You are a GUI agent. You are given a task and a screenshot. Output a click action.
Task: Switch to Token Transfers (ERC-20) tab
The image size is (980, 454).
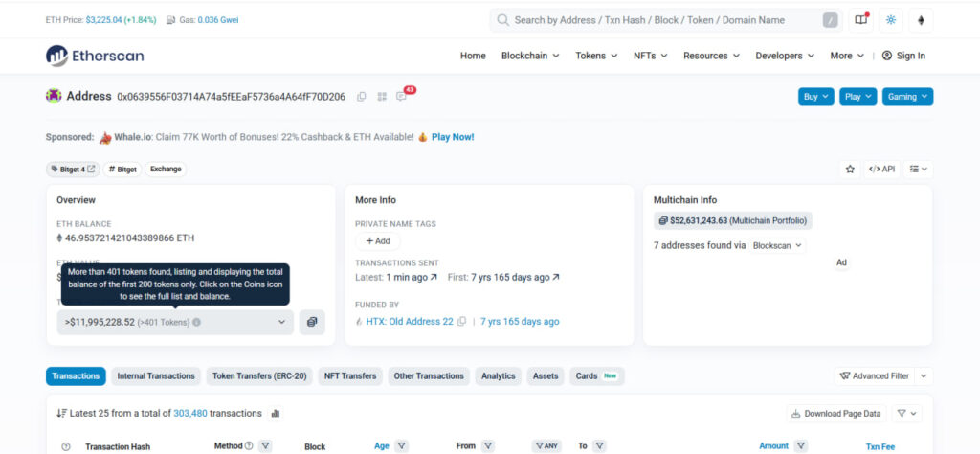point(259,375)
